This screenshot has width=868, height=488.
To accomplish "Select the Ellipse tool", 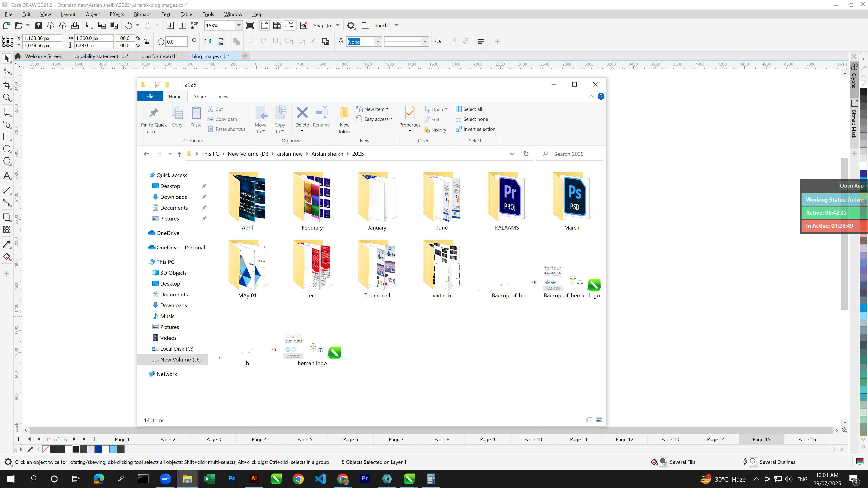I will click(7, 149).
